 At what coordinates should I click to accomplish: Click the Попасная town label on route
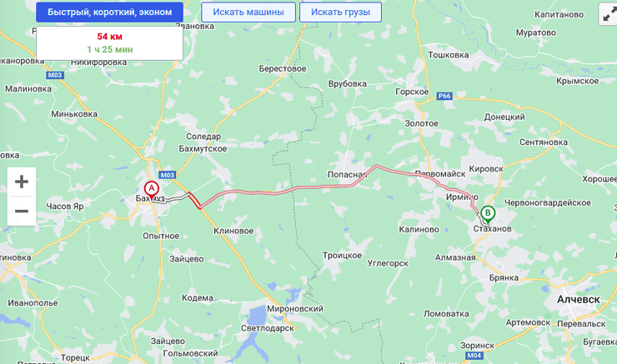(347, 175)
